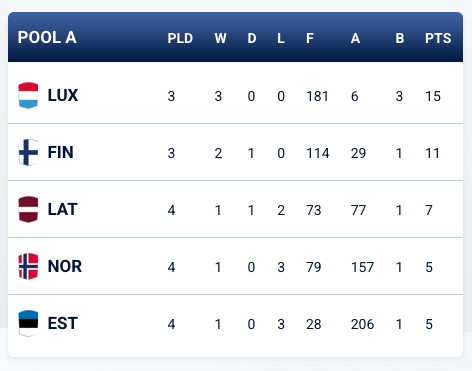Click the W column header

pyautogui.click(x=220, y=38)
